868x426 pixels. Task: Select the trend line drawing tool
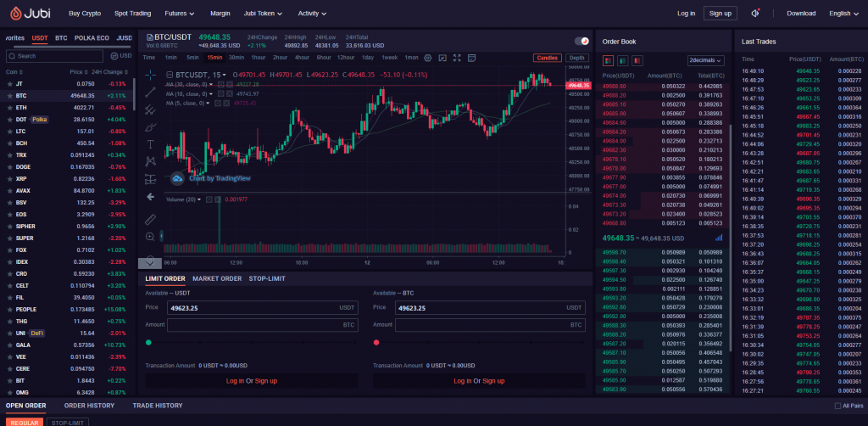click(150, 92)
